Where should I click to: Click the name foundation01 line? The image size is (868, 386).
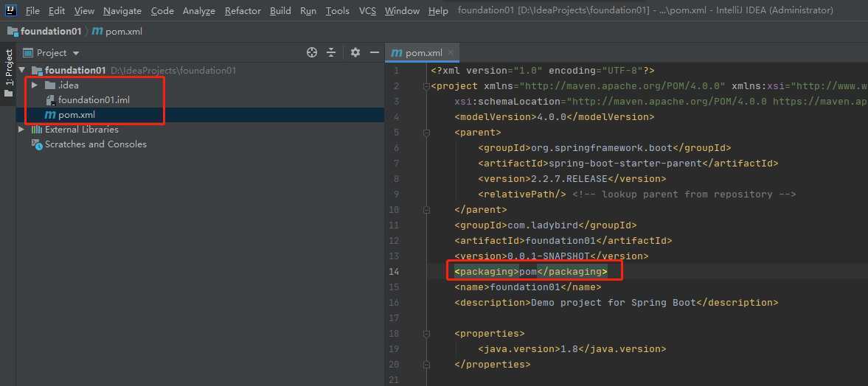[x=527, y=287]
